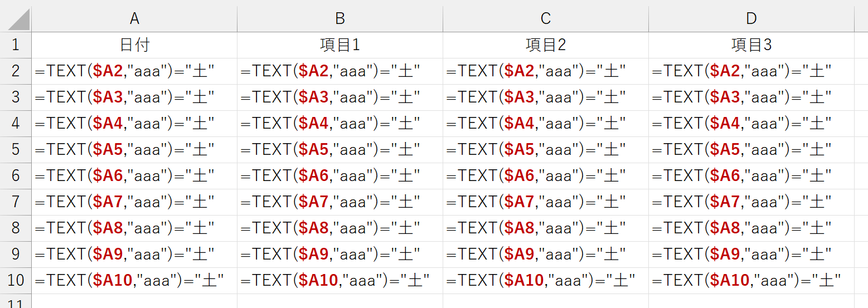Screen dimensions: 868x308
Task: Select cell D8 with $A8 formula
Action: click(x=751, y=228)
